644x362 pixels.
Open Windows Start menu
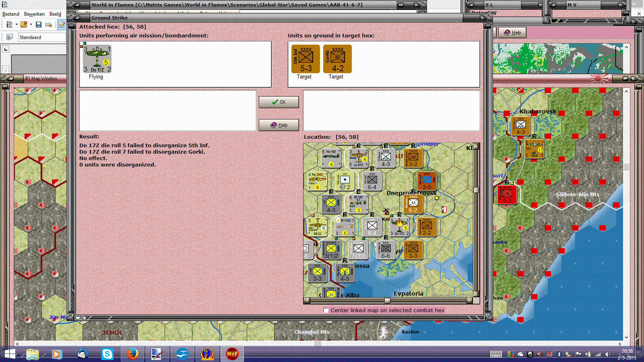10,354
